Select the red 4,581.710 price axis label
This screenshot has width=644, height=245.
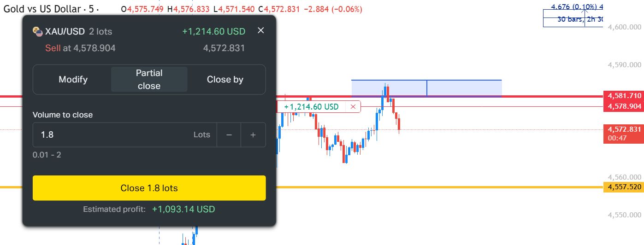coord(624,96)
